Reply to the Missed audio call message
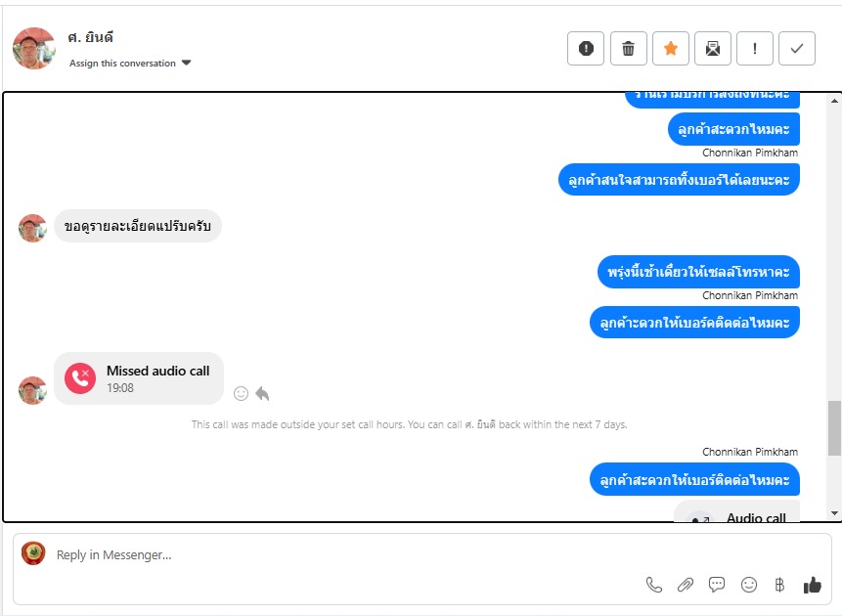Image resolution: width=842 pixels, height=616 pixels. [x=262, y=394]
